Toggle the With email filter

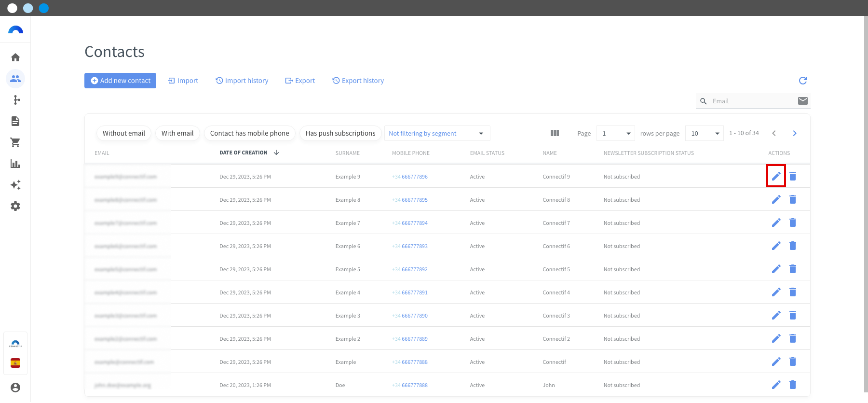click(x=177, y=133)
